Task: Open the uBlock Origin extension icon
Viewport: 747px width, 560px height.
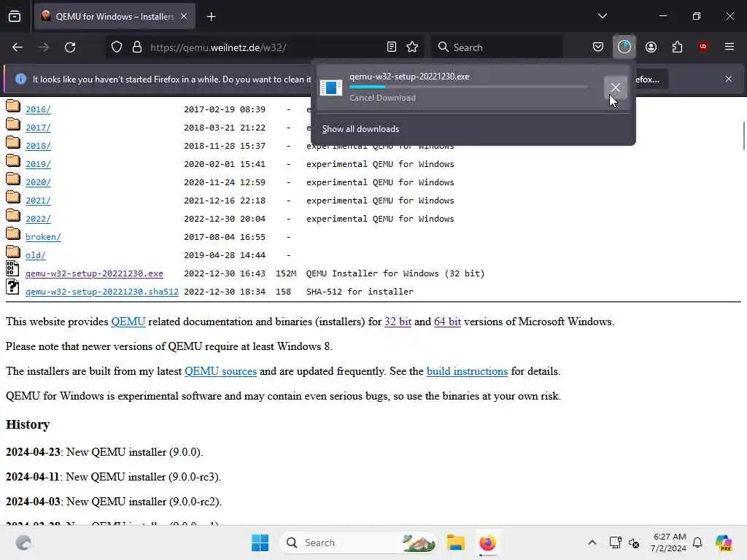Action: tap(703, 47)
